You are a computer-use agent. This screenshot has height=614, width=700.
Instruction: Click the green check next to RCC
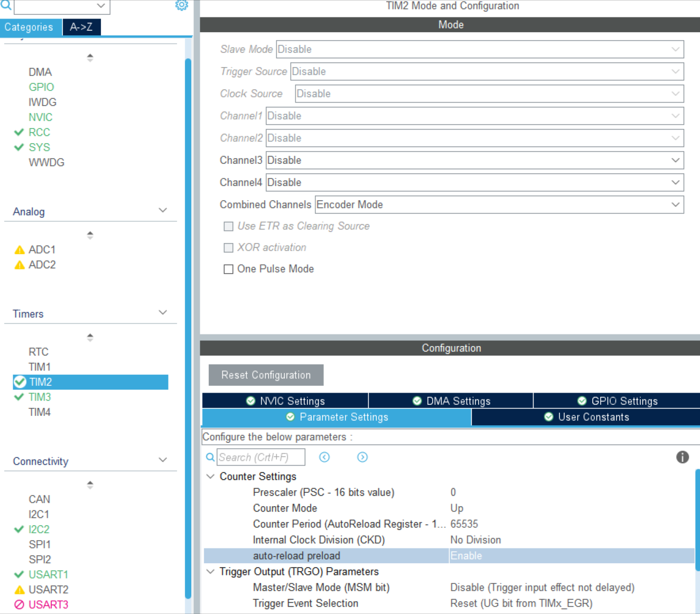click(x=19, y=132)
